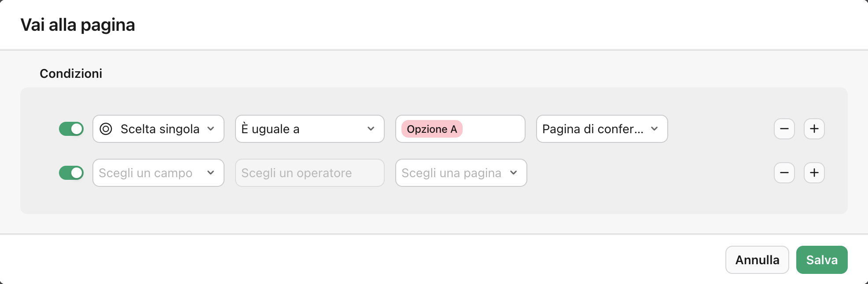The width and height of the screenshot is (868, 284).
Task: Click the chevron inside È uguale a field
Action: pyautogui.click(x=371, y=129)
